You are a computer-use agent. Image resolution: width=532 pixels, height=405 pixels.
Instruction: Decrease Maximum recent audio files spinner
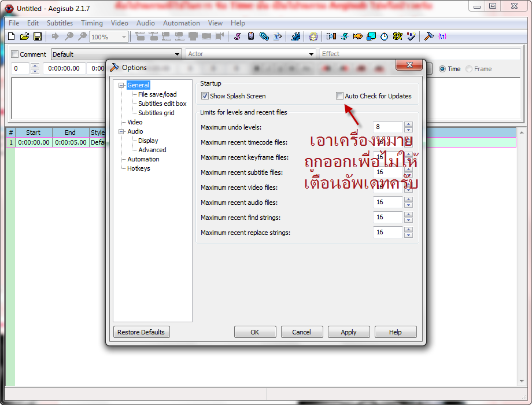tap(408, 205)
